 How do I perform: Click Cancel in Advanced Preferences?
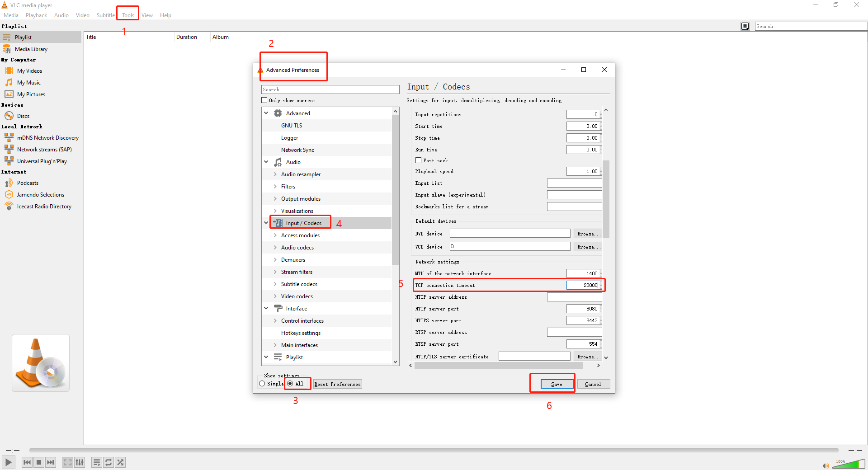click(593, 384)
